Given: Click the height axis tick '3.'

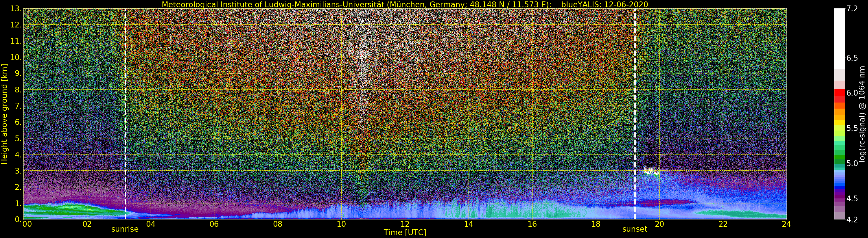Looking at the screenshot, I should (x=18, y=171).
